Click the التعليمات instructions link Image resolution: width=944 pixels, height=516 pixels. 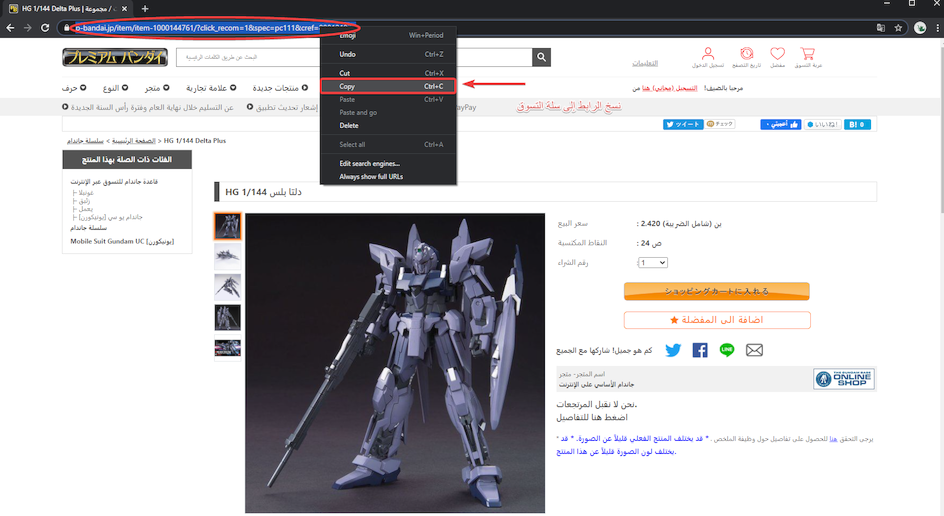[x=645, y=63]
